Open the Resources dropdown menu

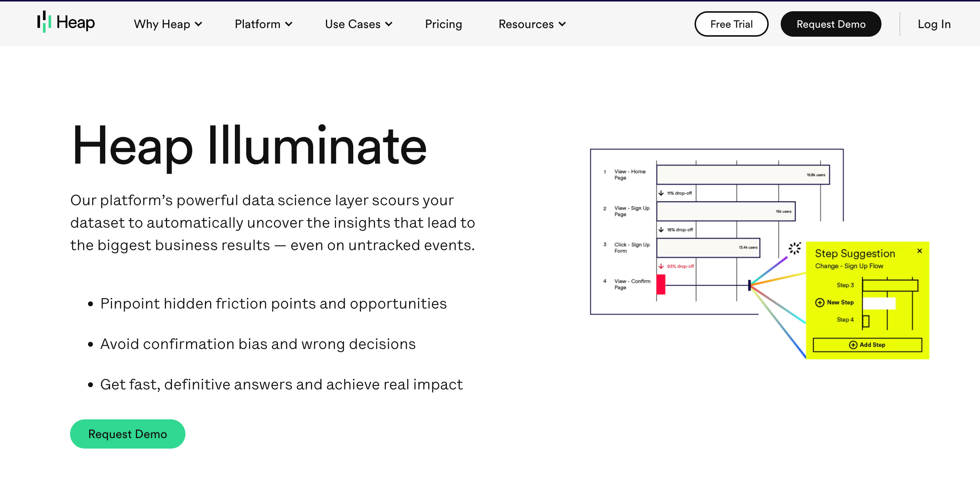(x=532, y=24)
